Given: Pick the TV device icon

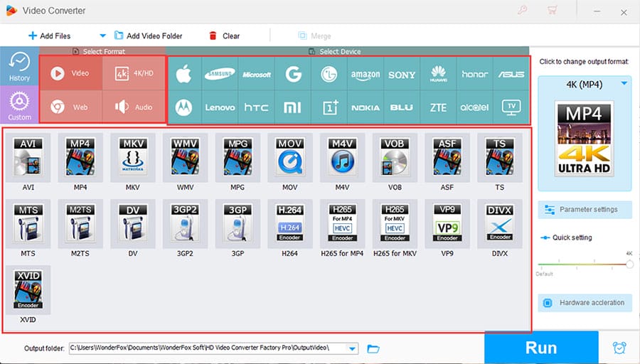Looking at the screenshot, I should [511, 107].
